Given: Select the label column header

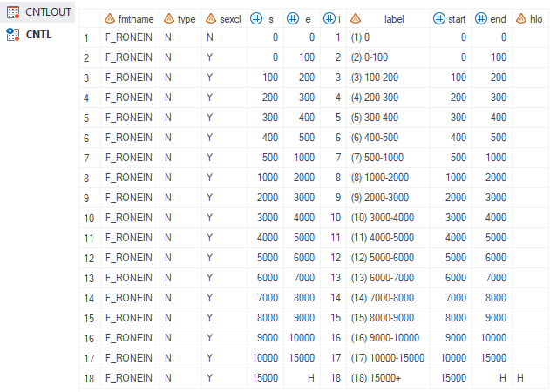Looking at the screenshot, I should (388, 18).
